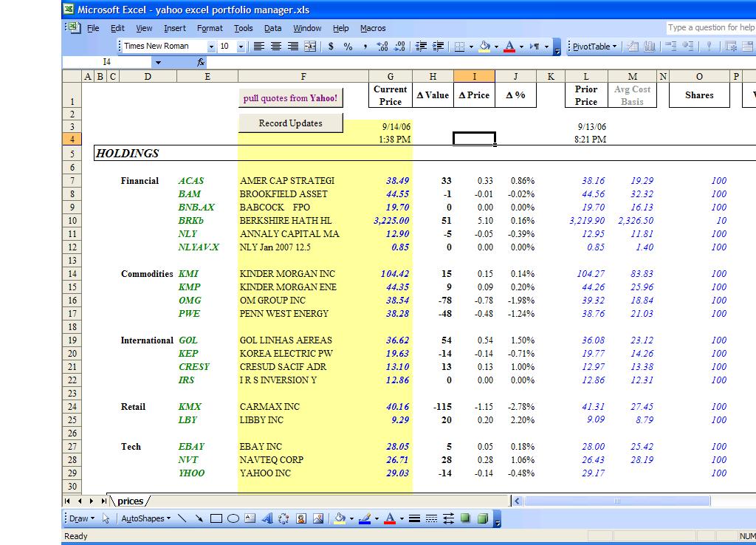Click the Select Objects pointer tool
The image size is (756, 545).
pos(106,518)
